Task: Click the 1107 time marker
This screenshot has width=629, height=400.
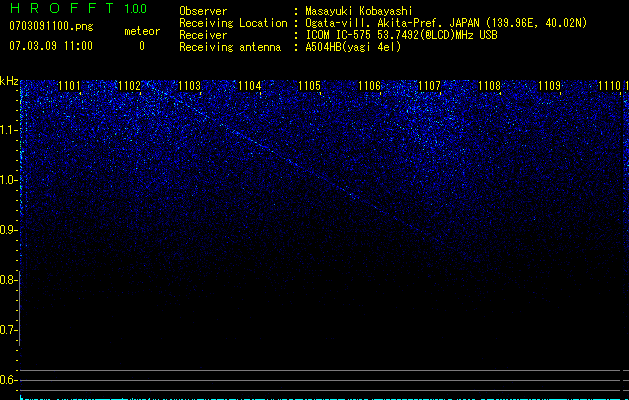Action: click(429, 86)
